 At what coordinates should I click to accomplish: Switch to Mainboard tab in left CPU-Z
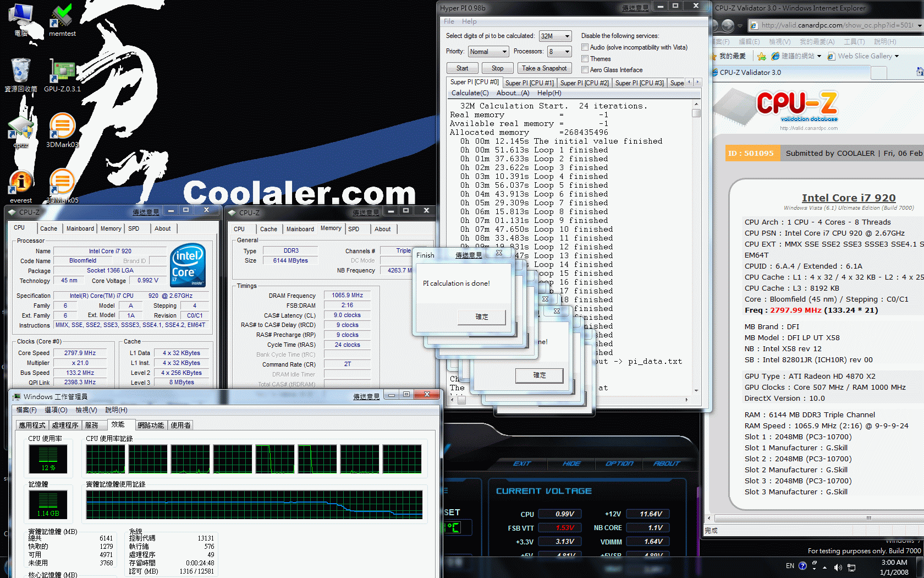tap(80, 228)
